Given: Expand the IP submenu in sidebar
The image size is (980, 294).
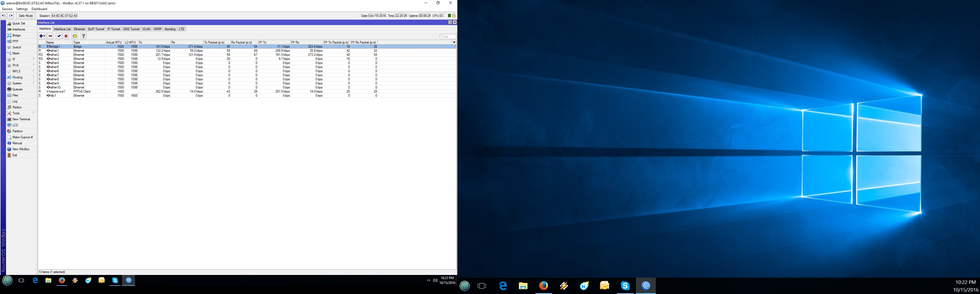Looking at the screenshot, I should click(x=14, y=59).
